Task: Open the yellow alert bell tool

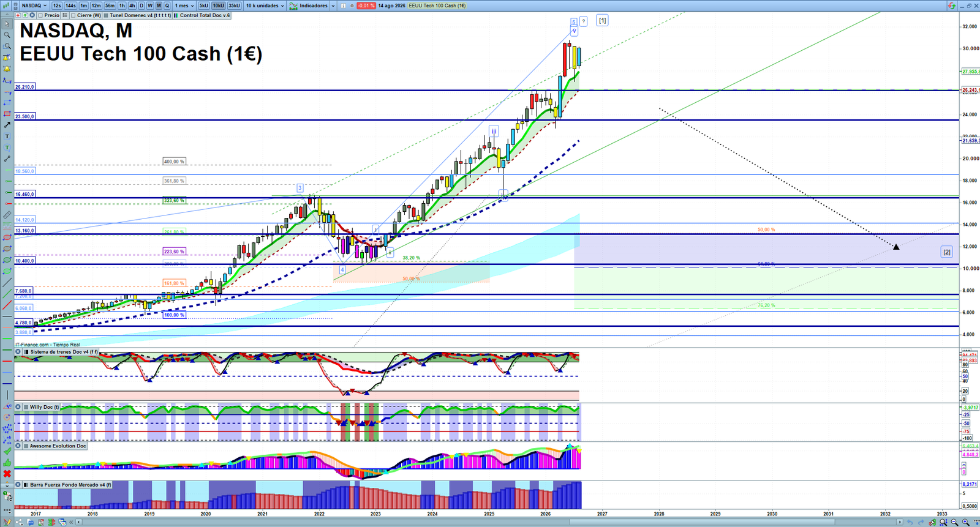Action: point(7,69)
